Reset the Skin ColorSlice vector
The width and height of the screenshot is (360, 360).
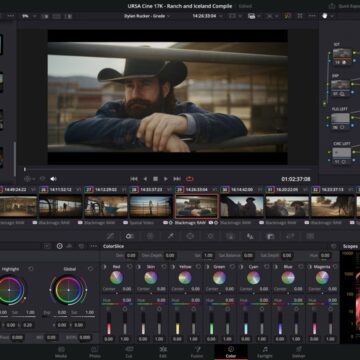(164, 267)
